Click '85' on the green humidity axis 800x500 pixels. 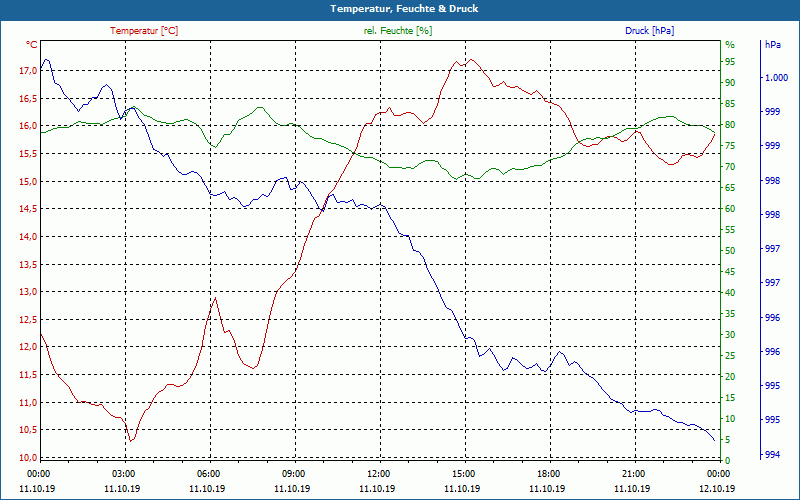coord(730,104)
